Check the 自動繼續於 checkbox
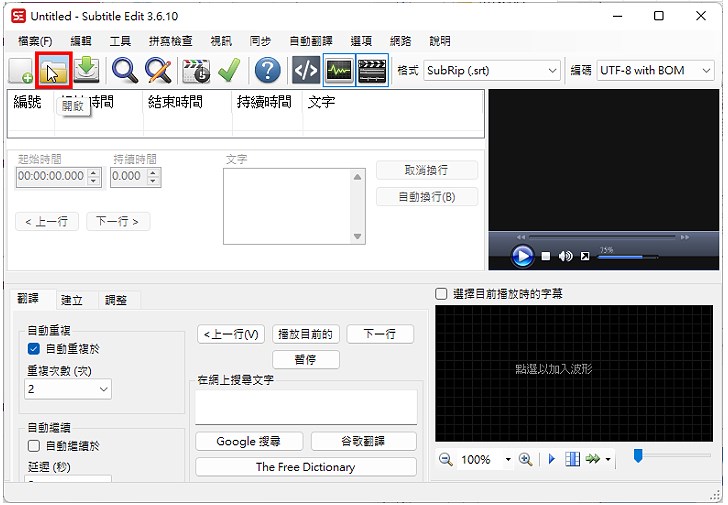Image resolution: width=728 pixels, height=505 pixels. pos(34,446)
